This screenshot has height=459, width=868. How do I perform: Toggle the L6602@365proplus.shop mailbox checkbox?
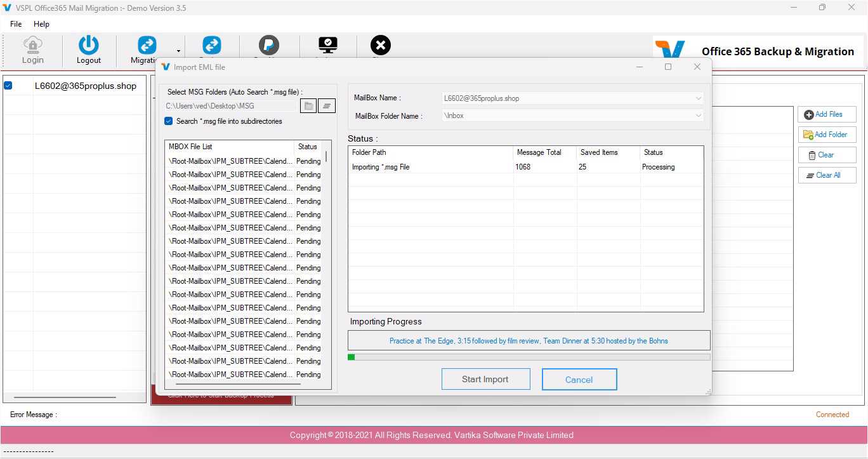click(8, 86)
